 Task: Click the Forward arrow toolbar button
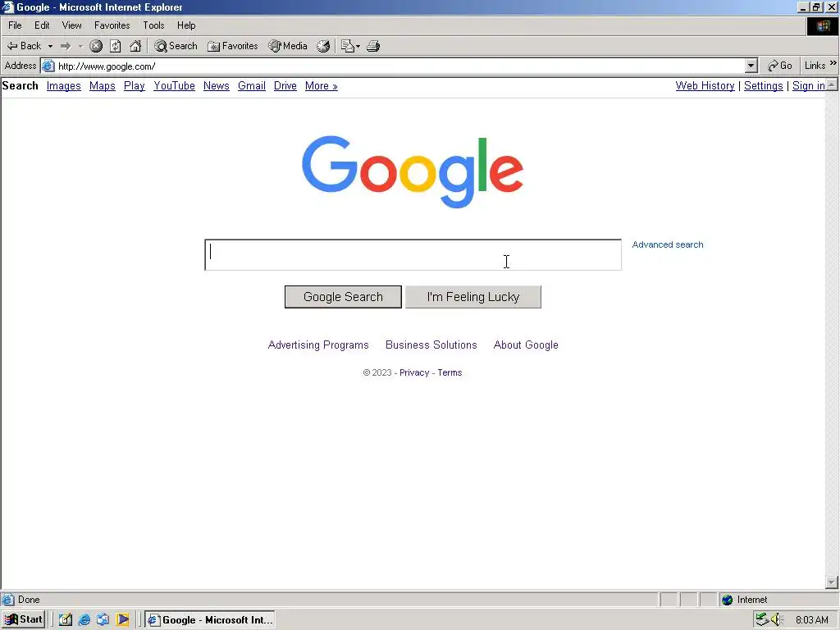point(66,46)
